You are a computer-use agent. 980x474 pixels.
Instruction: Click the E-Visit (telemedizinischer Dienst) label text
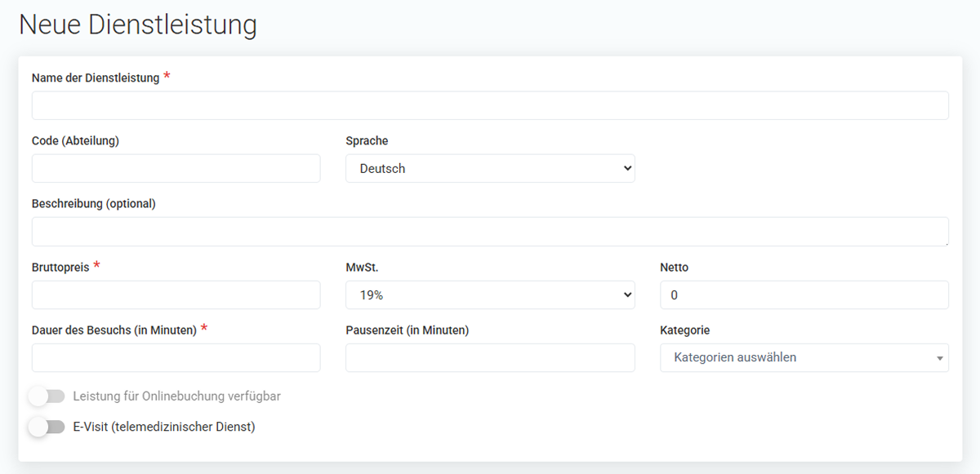click(x=164, y=427)
